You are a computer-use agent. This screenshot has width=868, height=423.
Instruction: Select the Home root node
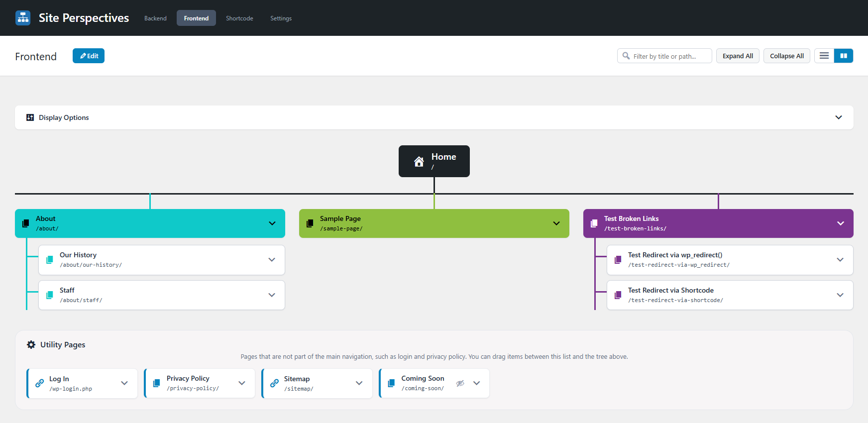[x=434, y=161]
